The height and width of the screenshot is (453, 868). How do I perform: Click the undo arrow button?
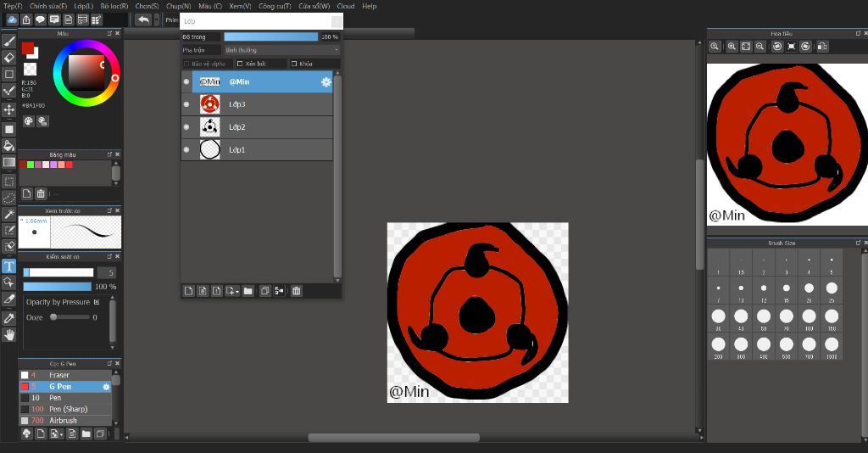[x=143, y=20]
